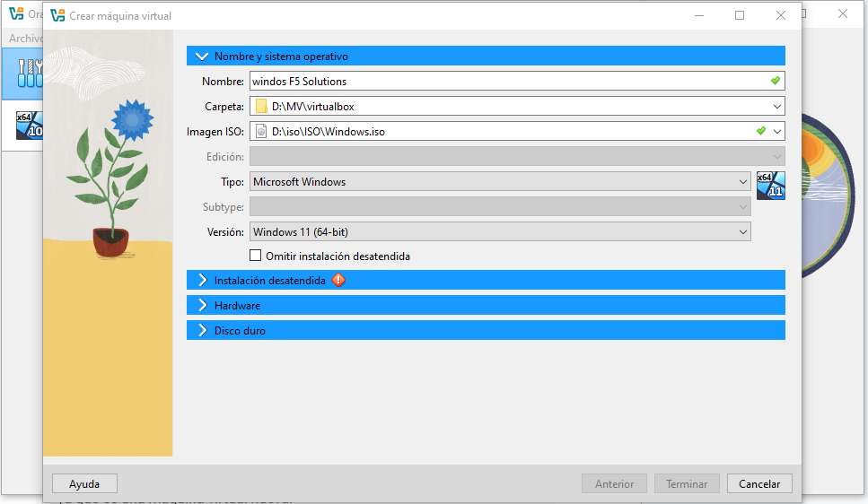868x504 pixels.
Task: Click the Nombre text field
Action: pyautogui.click(x=517, y=81)
